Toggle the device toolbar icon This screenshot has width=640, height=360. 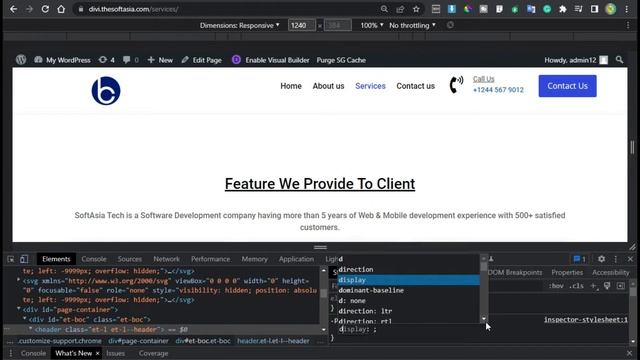pos(24,259)
